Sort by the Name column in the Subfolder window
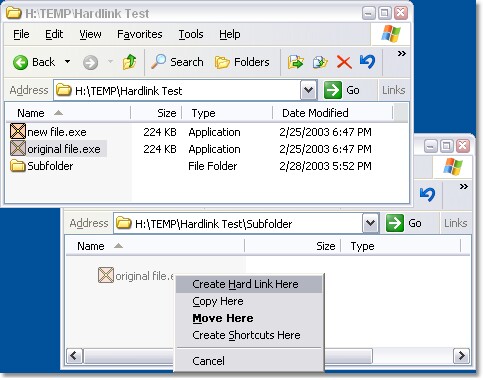The image size is (483, 380). click(x=155, y=246)
